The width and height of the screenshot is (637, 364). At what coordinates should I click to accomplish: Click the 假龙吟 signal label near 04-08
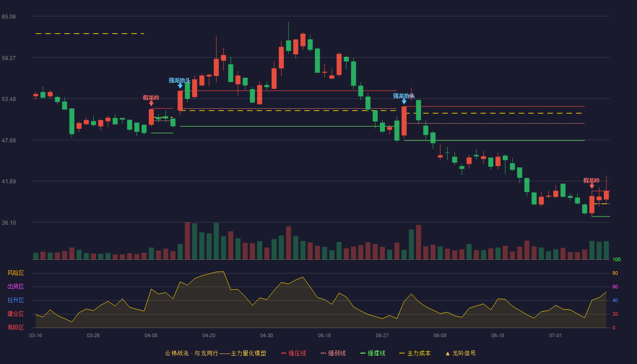(x=151, y=98)
